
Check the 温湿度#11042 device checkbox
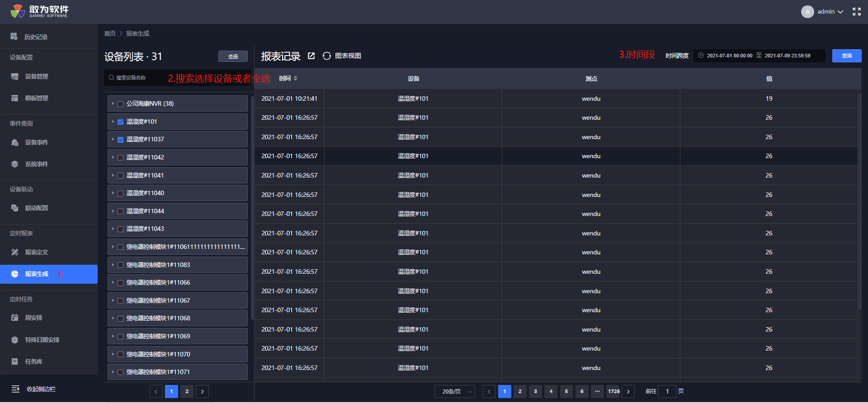pos(121,158)
